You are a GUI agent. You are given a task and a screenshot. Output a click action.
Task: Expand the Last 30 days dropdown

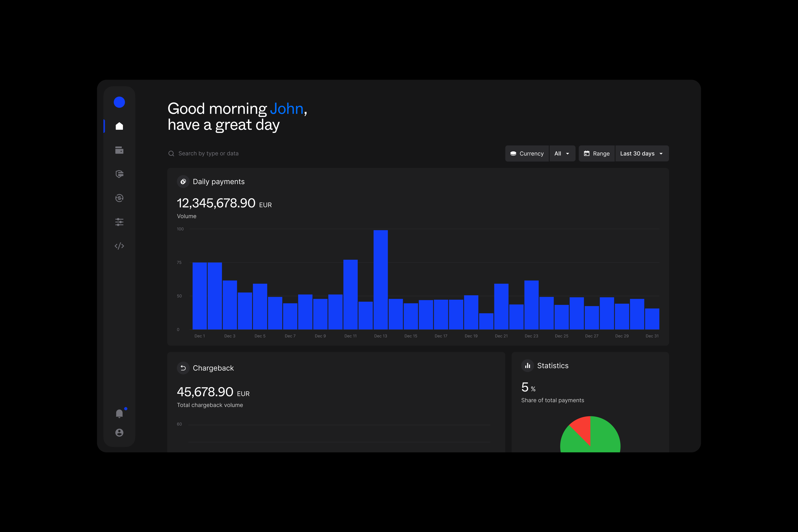(x=642, y=154)
